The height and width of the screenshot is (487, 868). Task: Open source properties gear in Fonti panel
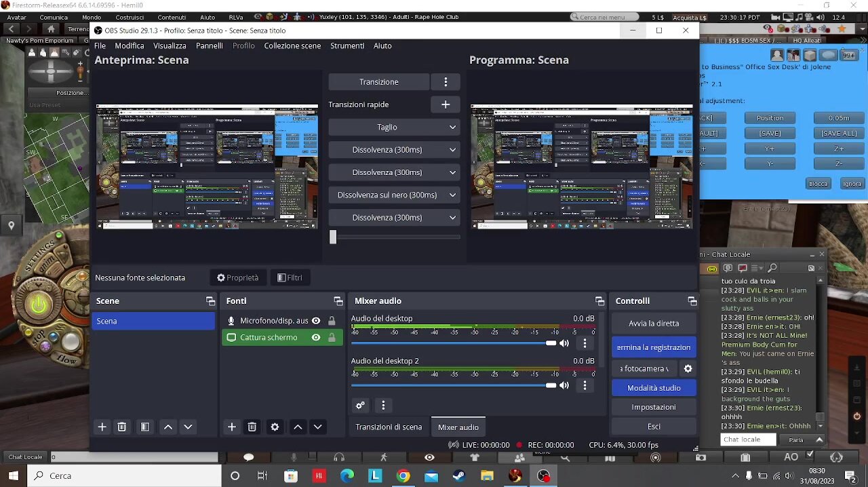(x=275, y=427)
